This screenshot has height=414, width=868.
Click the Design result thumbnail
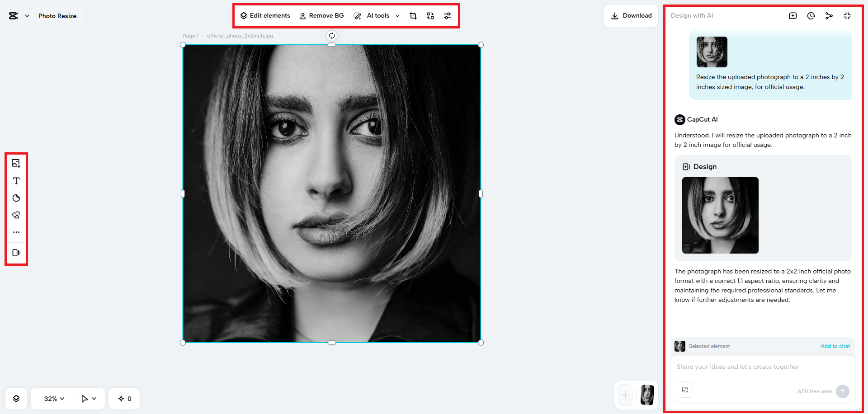720,215
